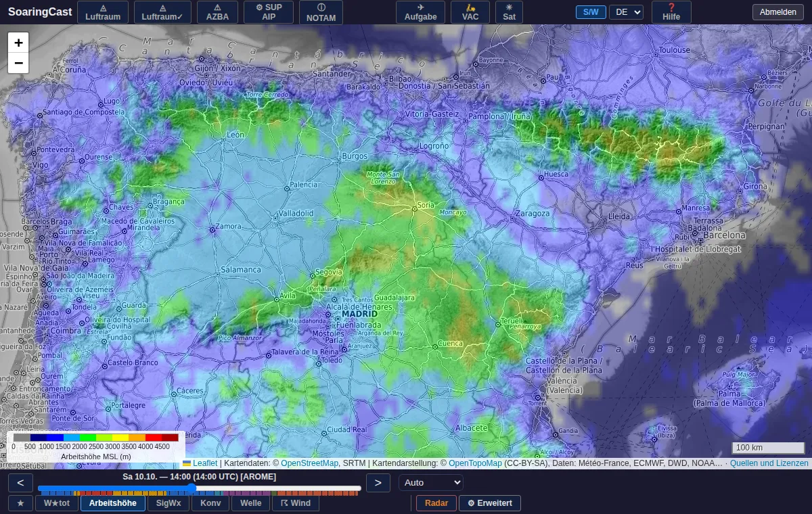Open the SUP AIP panel

click(x=269, y=12)
